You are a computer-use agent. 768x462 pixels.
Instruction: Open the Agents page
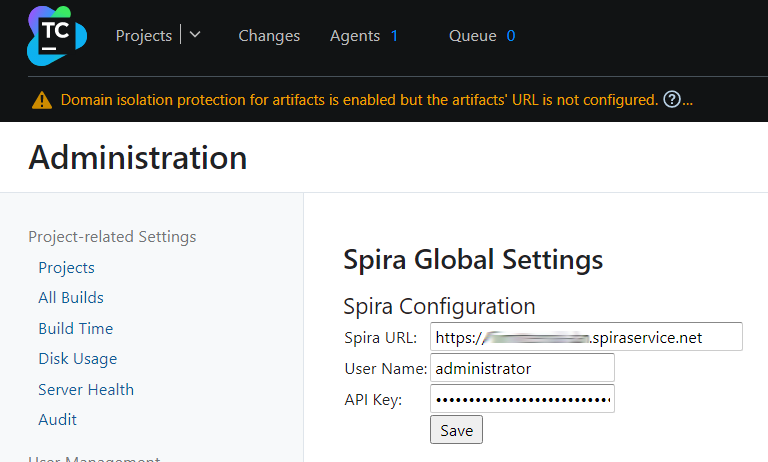pos(355,36)
